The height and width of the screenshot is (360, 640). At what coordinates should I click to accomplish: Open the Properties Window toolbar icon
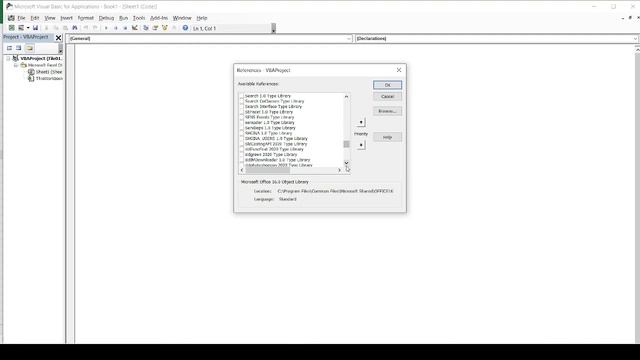coord(155,28)
